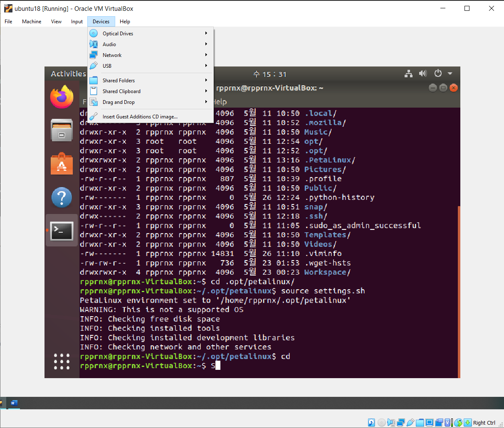Open the Machine menu

pos(32,22)
